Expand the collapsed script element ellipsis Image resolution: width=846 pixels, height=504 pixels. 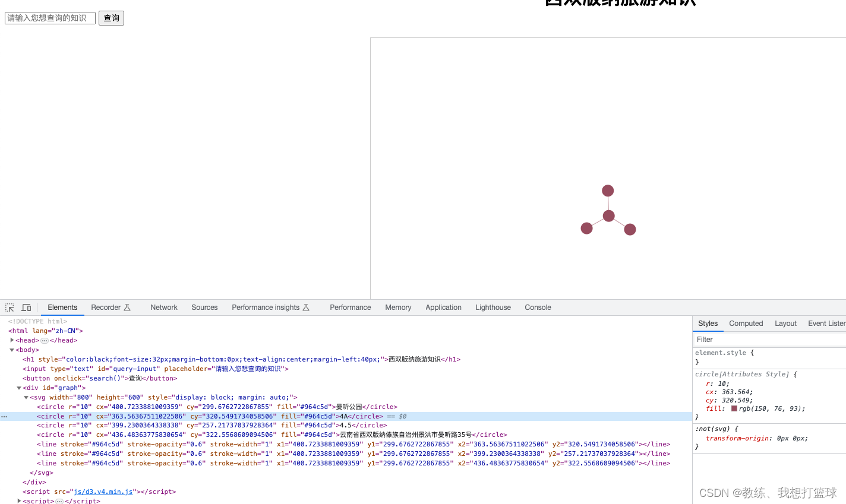pos(59,501)
